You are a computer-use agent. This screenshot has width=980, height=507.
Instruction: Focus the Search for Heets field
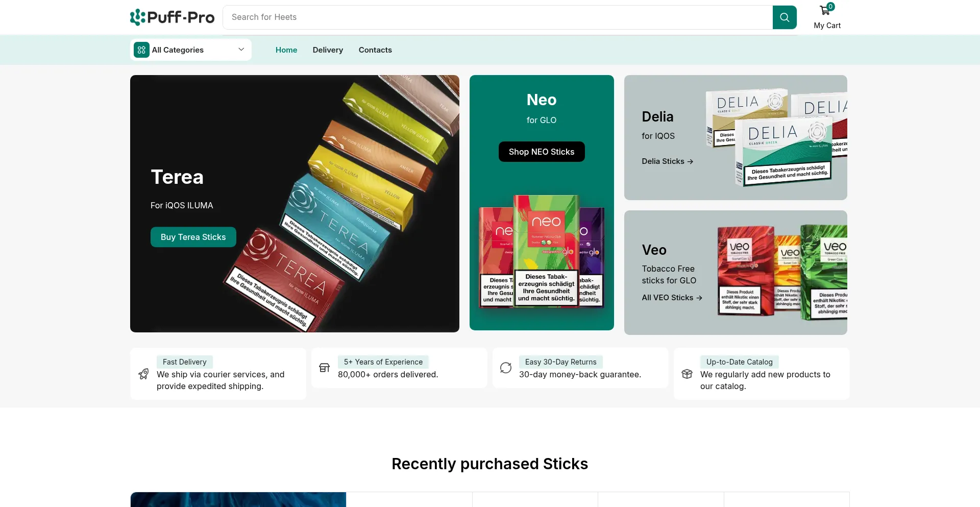tap(498, 17)
